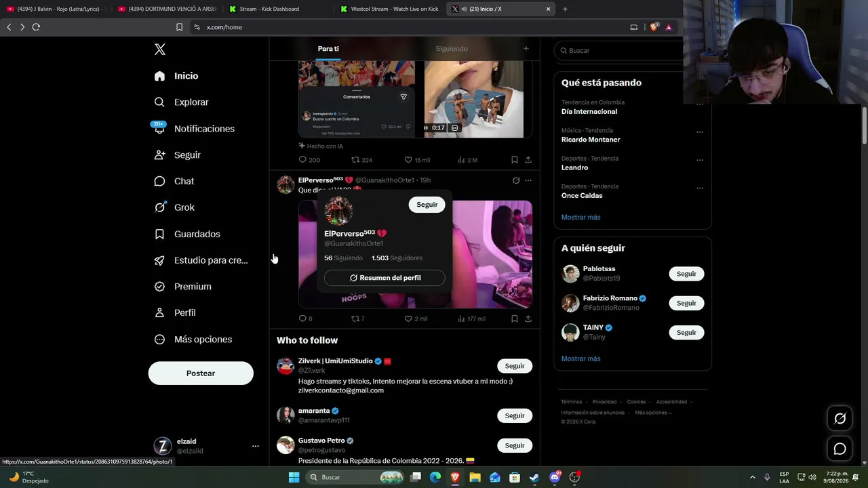Repost the post with 7 reposts
The height and width of the screenshot is (488, 868).
tap(357, 319)
